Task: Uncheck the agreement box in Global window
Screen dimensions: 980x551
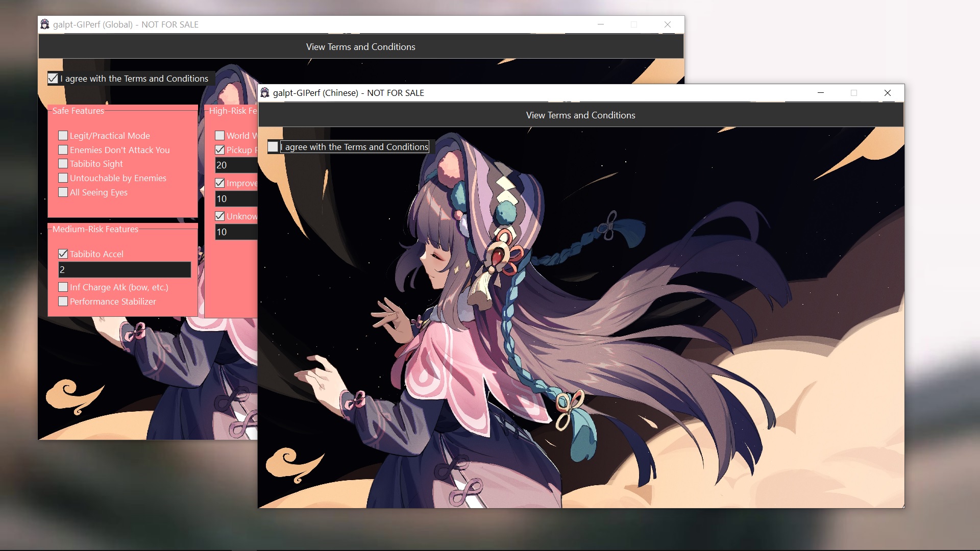Action: [53, 79]
